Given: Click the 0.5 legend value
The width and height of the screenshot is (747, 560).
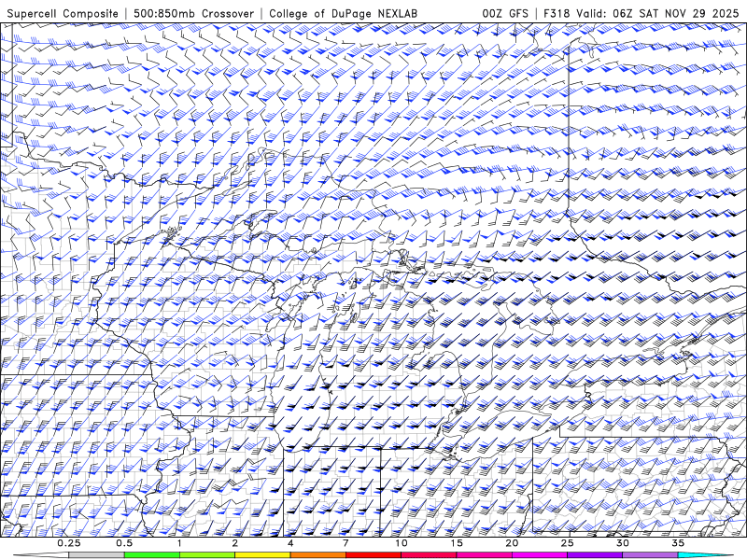Looking at the screenshot, I should point(124,543).
